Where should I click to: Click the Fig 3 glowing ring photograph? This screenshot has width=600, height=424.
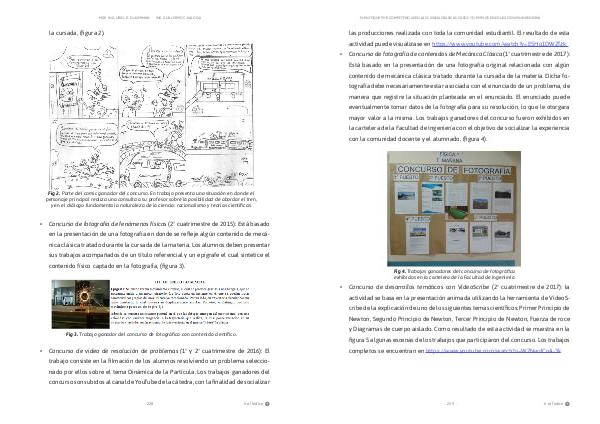(x=81, y=304)
